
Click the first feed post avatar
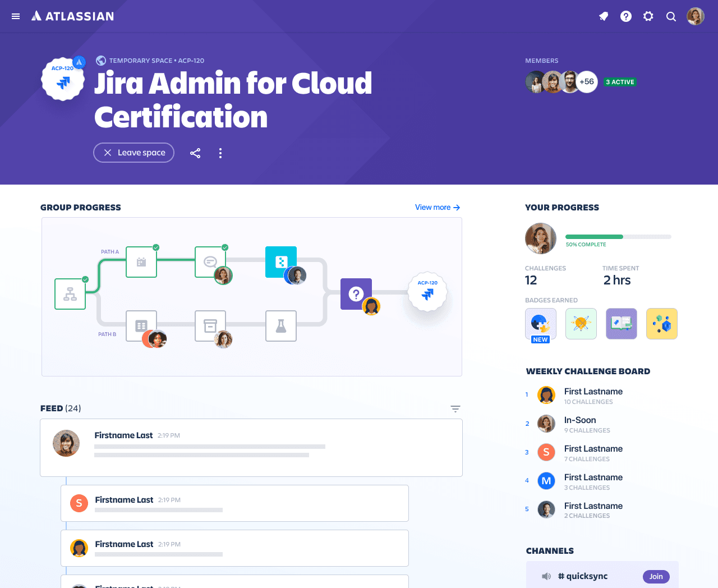click(66, 443)
